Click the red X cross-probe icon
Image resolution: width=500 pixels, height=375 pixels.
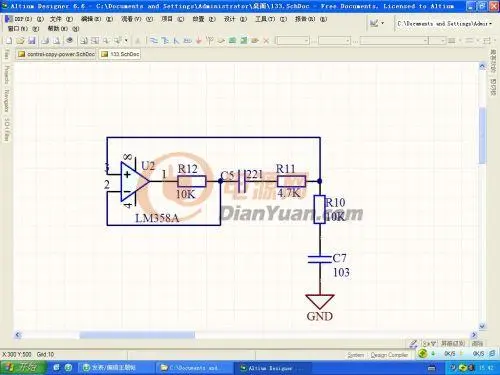click(266, 41)
